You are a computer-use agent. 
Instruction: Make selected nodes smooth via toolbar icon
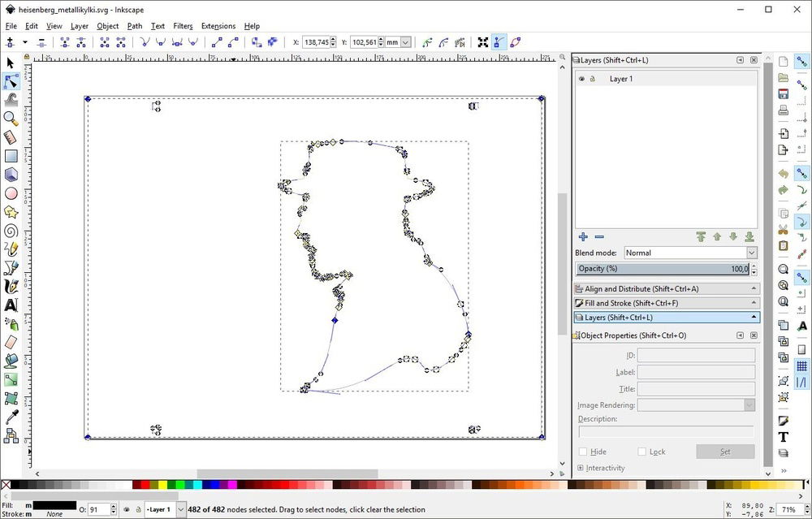point(161,42)
